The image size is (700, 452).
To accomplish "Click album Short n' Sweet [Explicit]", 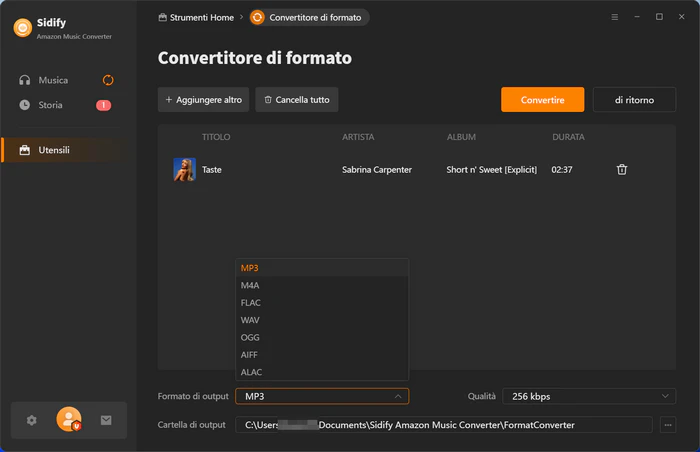I will [492, 170].
